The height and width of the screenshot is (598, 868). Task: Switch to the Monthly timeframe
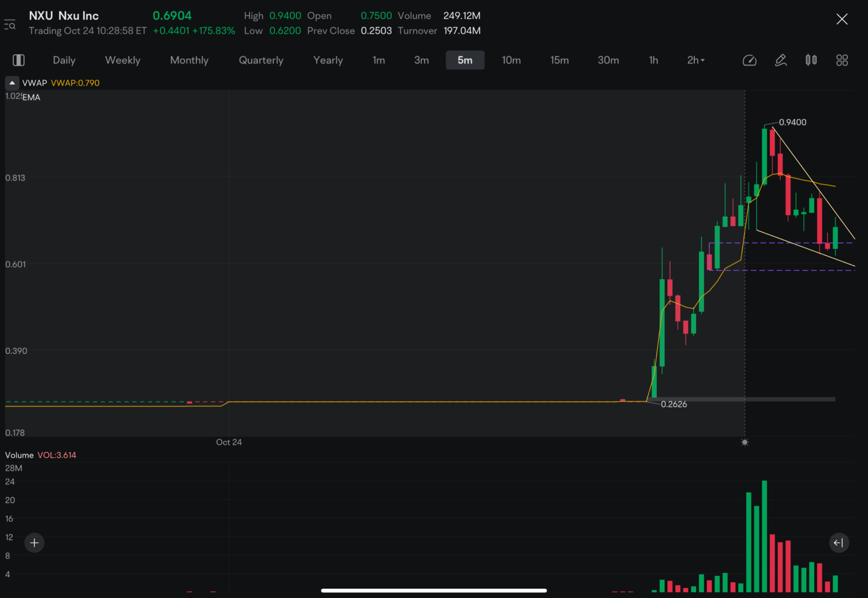(189, 60)
